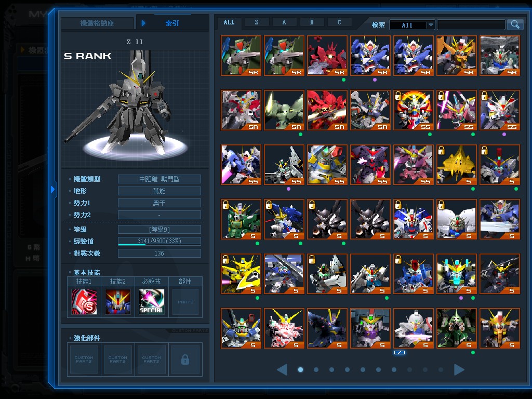
Task: Go to previous page with left arrow
Action: [x=282, y=369]
